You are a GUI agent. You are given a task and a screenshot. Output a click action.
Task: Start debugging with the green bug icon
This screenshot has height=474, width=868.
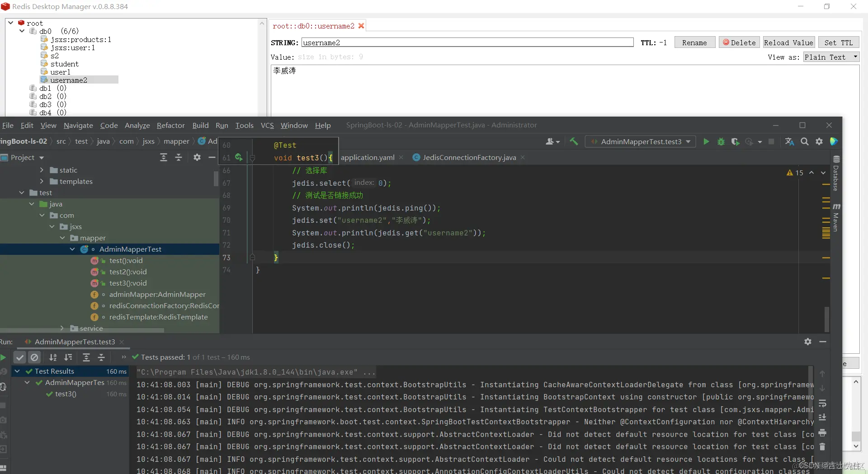[x=721, y=142]
